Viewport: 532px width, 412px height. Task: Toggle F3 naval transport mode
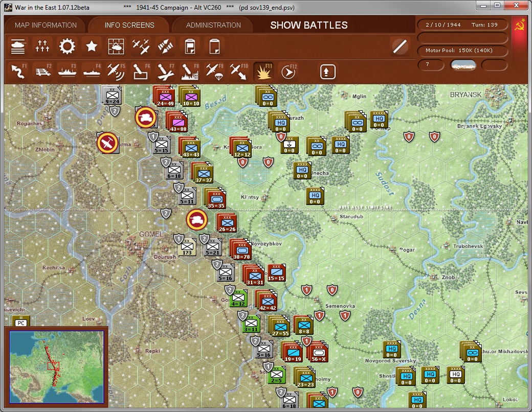click(67, 72)
